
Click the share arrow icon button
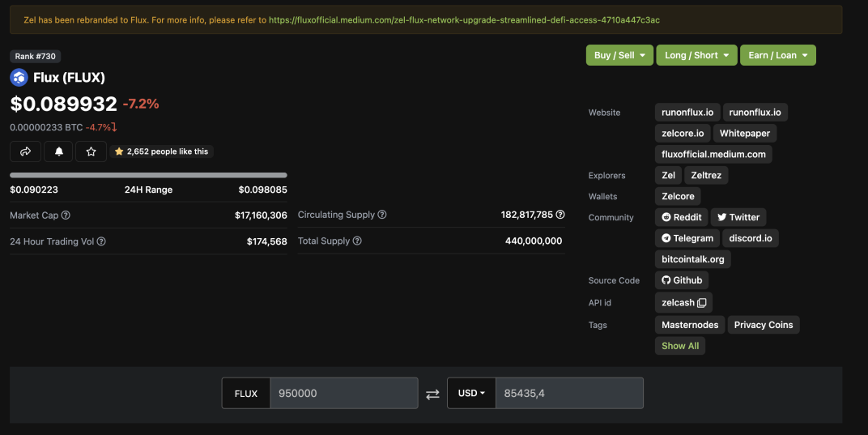point(25,151)
